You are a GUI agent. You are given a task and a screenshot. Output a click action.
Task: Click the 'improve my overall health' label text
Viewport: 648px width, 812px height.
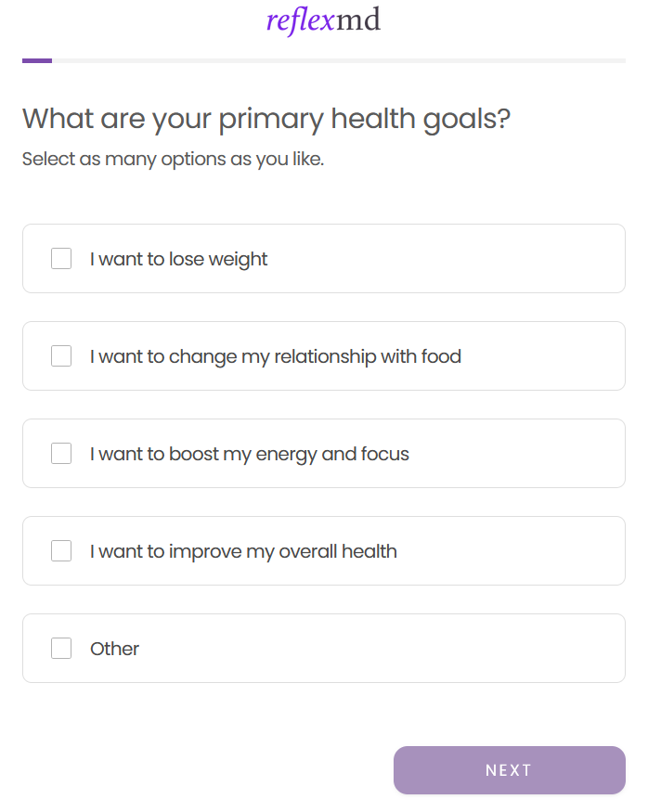[243, 551]
